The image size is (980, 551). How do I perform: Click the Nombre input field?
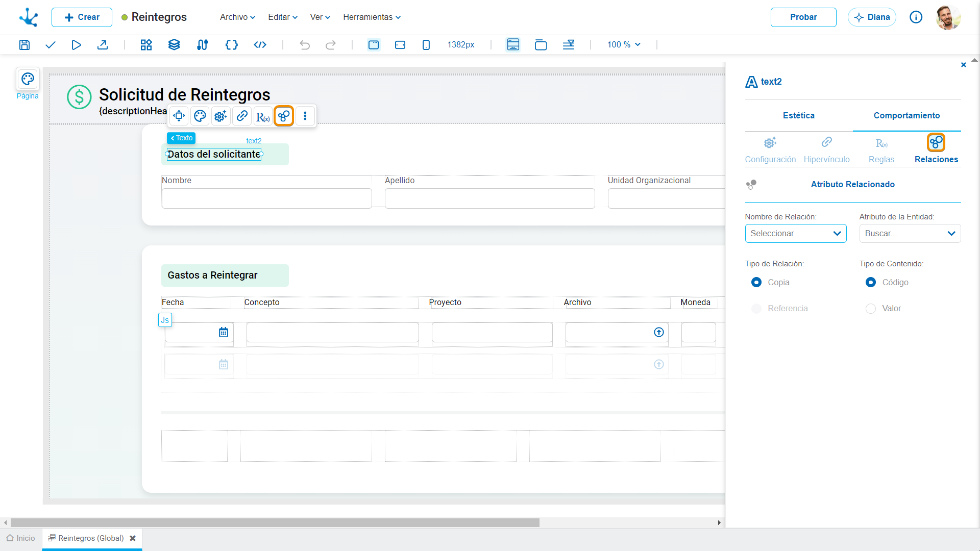[267, 198]
